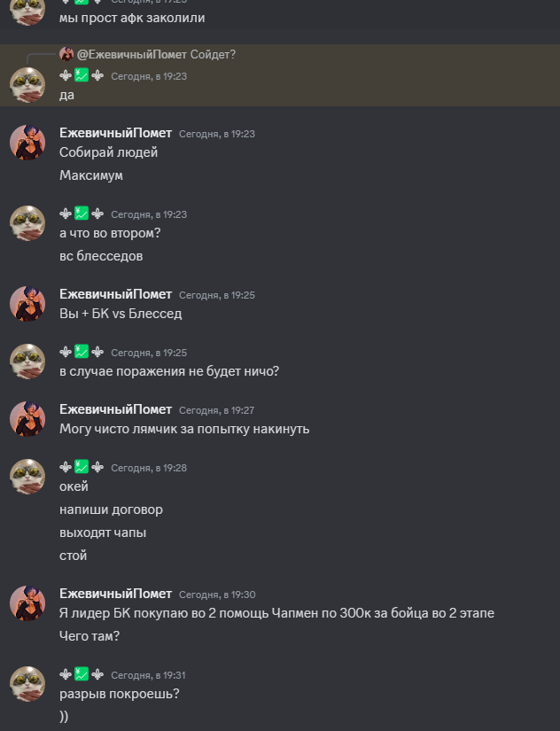560x731 pixels.
Task: Open ЕжевичныйПомет avatar at the 19:27 message
Action: [x=27, y=418]
